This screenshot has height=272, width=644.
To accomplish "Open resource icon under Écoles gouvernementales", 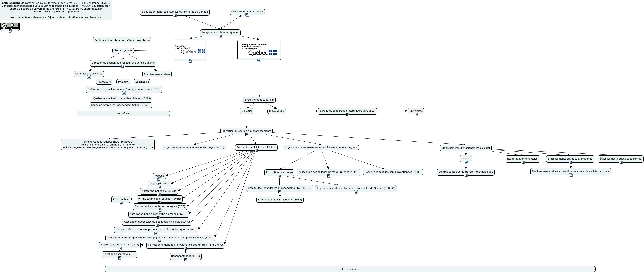I will click(x=523, y=163).
